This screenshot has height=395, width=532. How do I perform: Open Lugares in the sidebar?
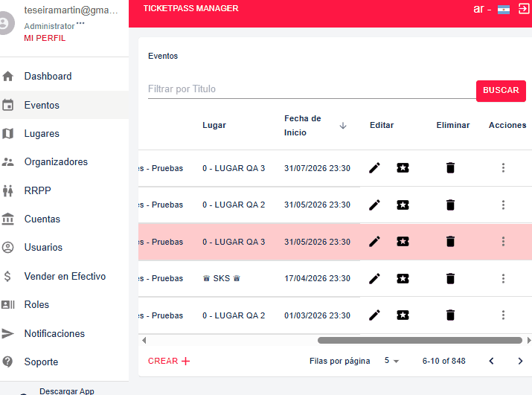point(42,134)
